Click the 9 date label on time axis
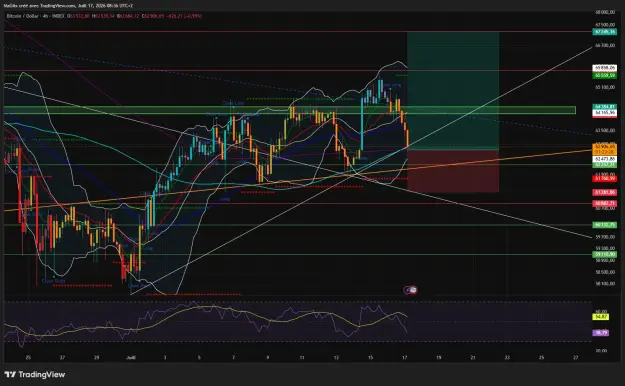The image size is (625, 386). tap(267, 358)
